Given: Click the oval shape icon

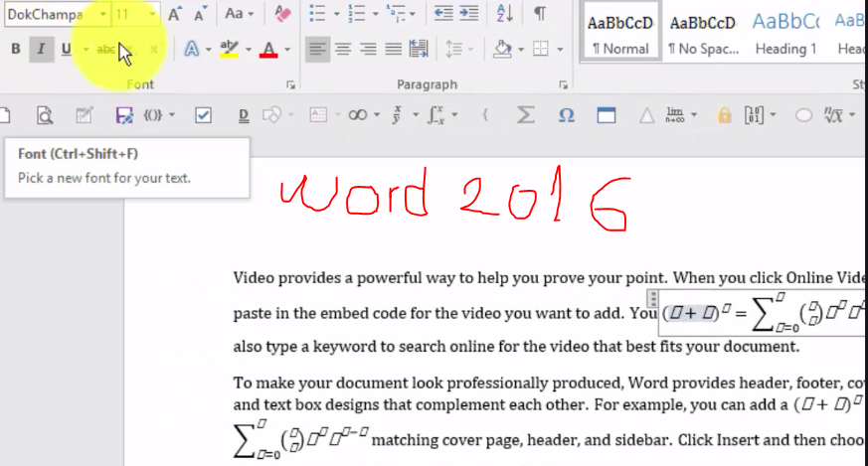Looking at the screenshot, I should click(x=803, y=115).
